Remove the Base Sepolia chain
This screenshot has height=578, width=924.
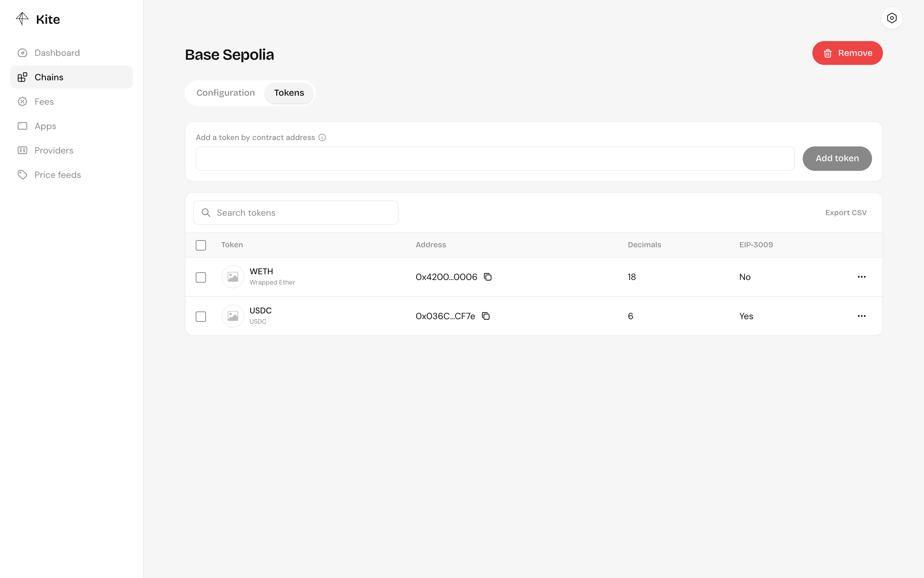[847, 53]
